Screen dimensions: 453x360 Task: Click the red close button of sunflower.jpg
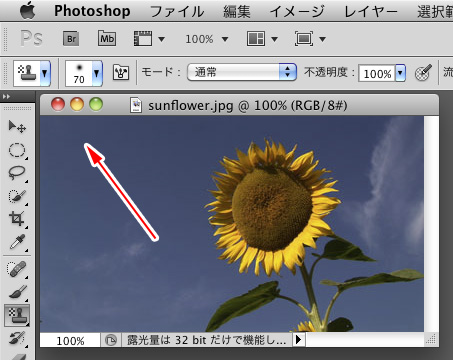point(58,104)
